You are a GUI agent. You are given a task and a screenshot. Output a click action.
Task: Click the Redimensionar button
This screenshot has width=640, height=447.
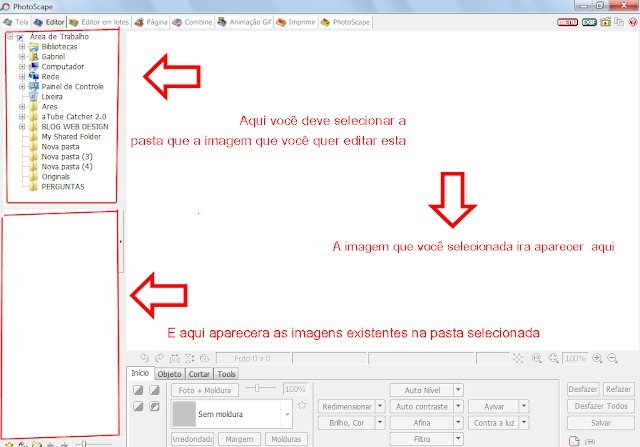pos(347,407)
